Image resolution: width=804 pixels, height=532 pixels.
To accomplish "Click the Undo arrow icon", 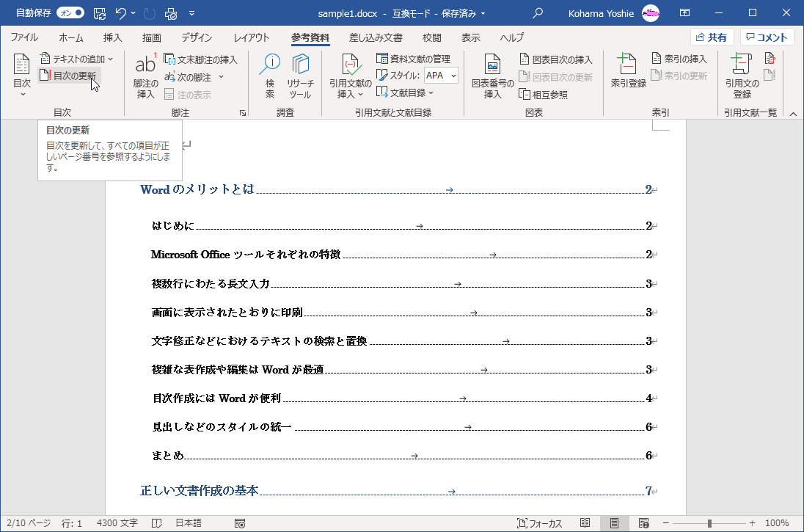I will [121, 13].
